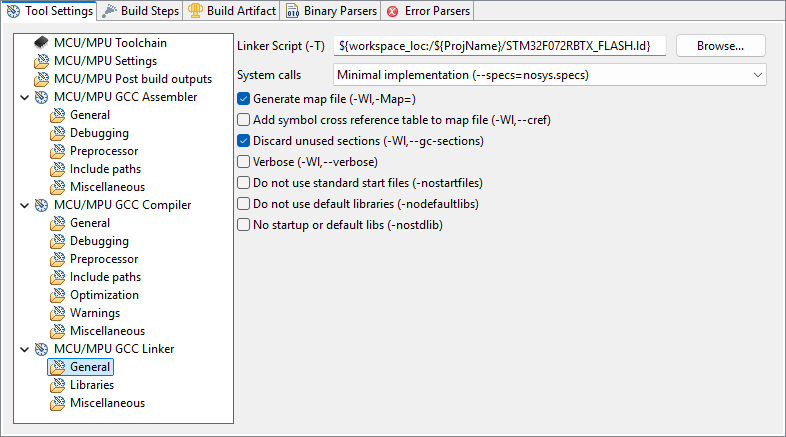This screenshot has height=437, width=786.
Task: Collapse the MCU/MPU GCC Linker tree node
Action: tap(23, 349)
